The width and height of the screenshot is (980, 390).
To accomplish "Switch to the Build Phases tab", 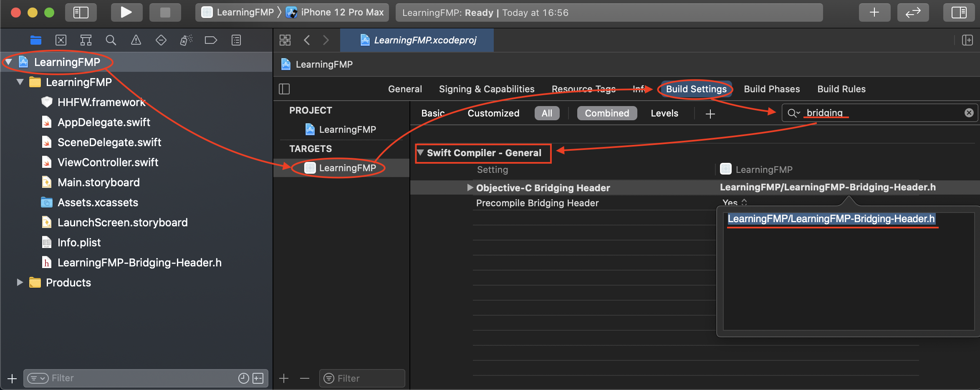I will click(x=772, y=89).
